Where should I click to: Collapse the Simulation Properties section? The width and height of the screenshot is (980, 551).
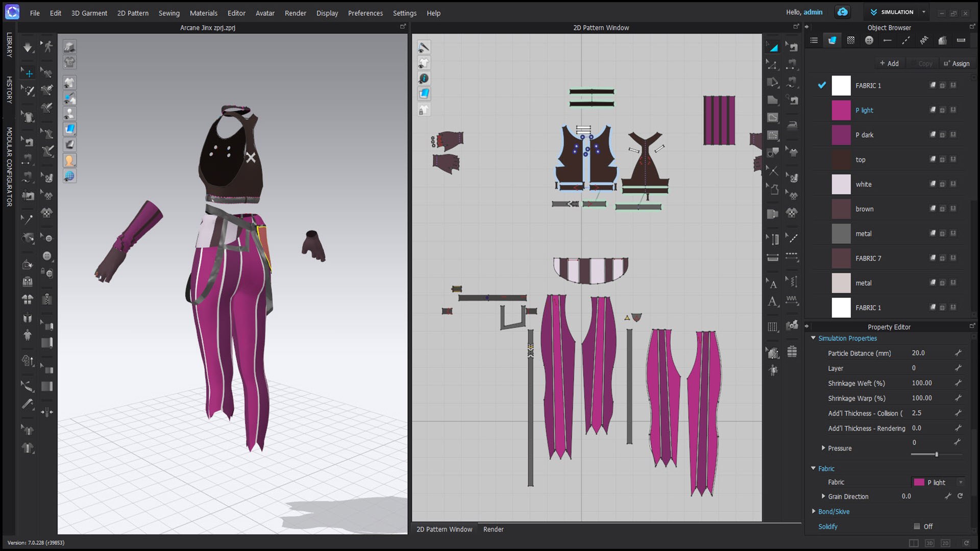pos(813,338)
